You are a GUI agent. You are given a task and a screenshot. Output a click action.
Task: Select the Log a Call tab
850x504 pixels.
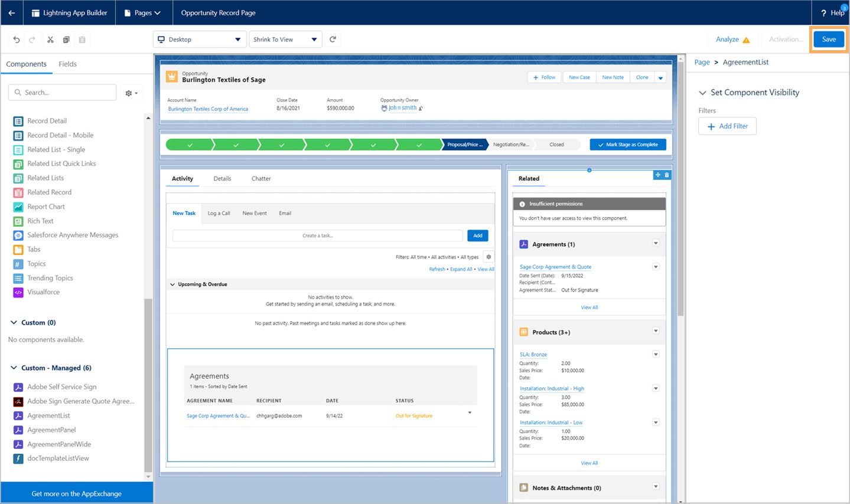click(219, 213)
